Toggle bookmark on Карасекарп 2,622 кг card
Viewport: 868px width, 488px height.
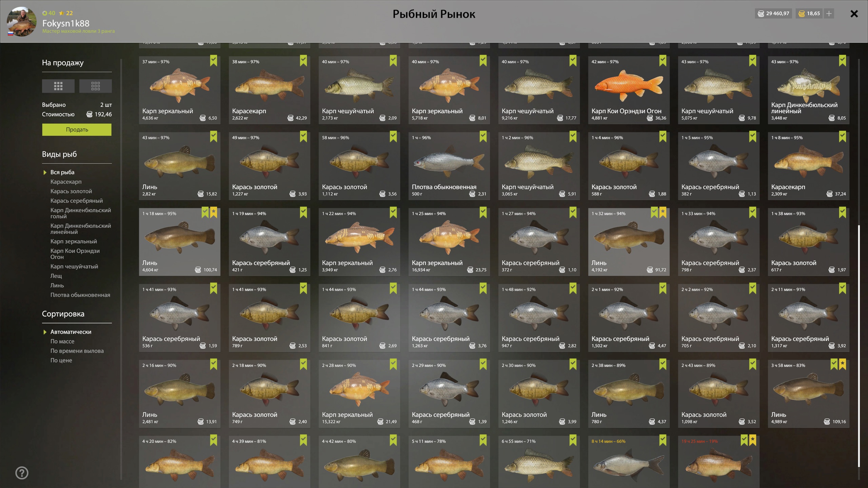click(x=303, y=61)
